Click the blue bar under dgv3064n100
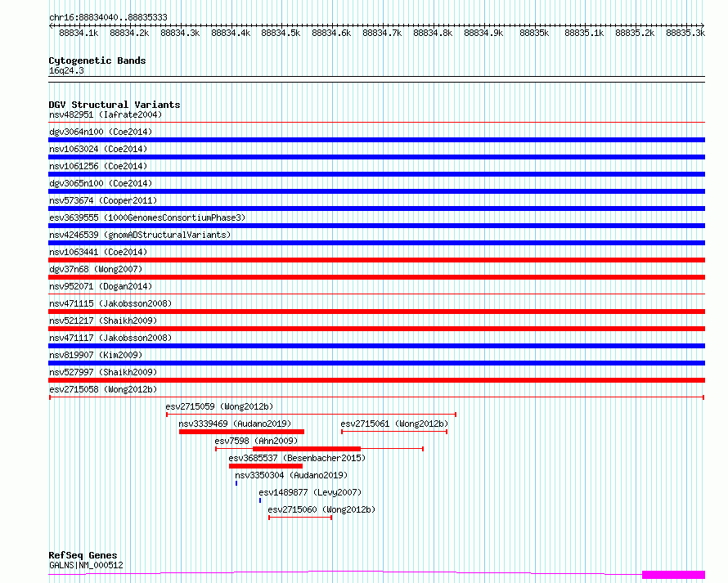 pyautogui.click(x=376, y=140)
